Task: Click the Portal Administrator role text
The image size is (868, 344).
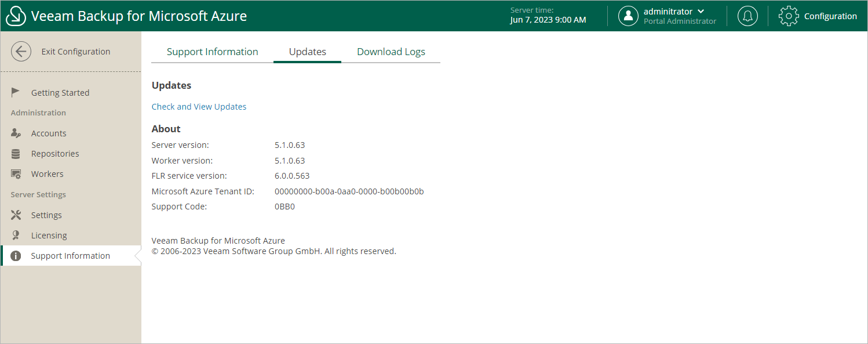Action: 680,21
